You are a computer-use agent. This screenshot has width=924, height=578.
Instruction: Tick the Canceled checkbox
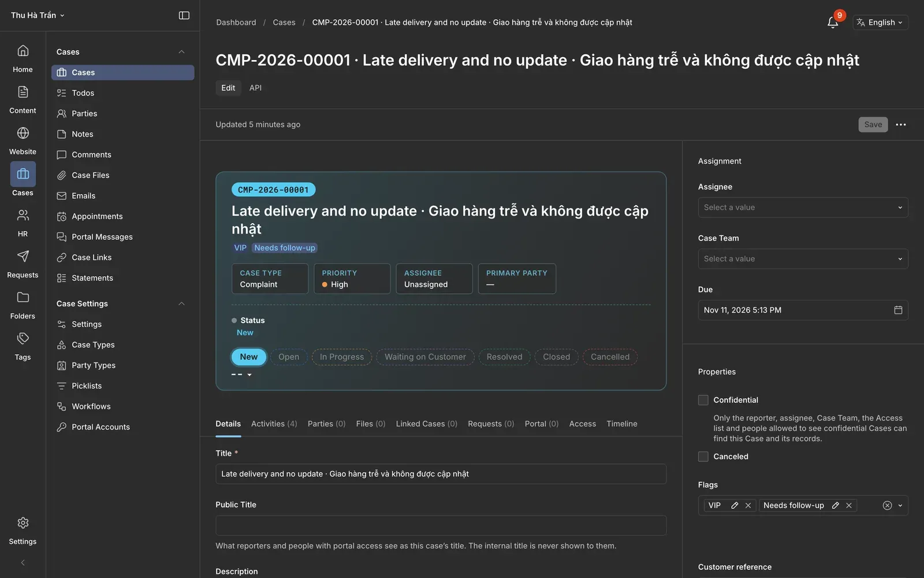pyautogui.click(x=703, y=457)
